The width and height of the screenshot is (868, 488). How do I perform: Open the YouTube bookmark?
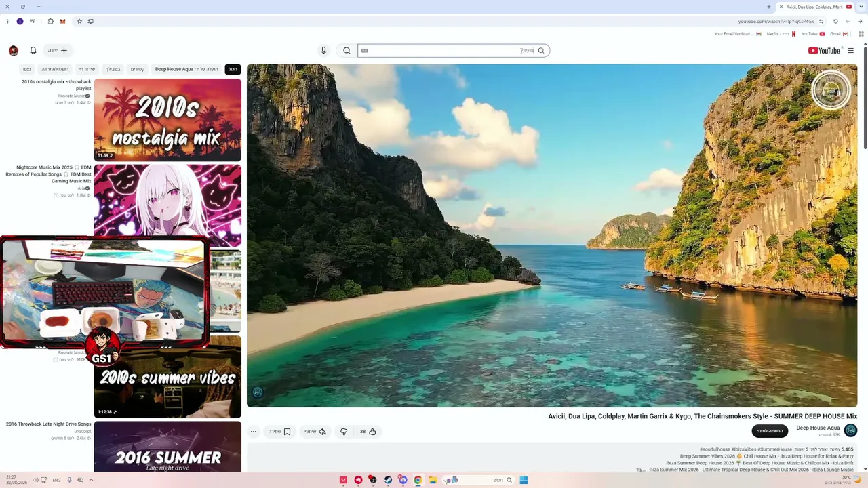tap(813, 34)
